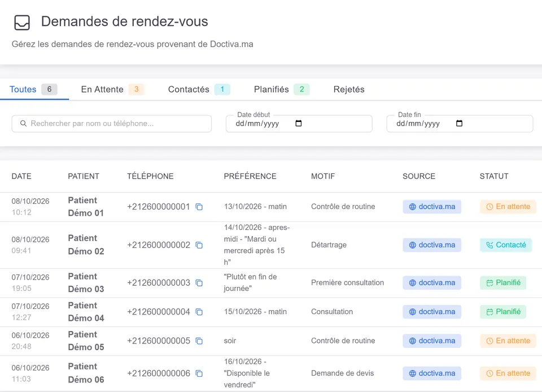Select patient name Patient Démo 03

click(x=86, y=283)
